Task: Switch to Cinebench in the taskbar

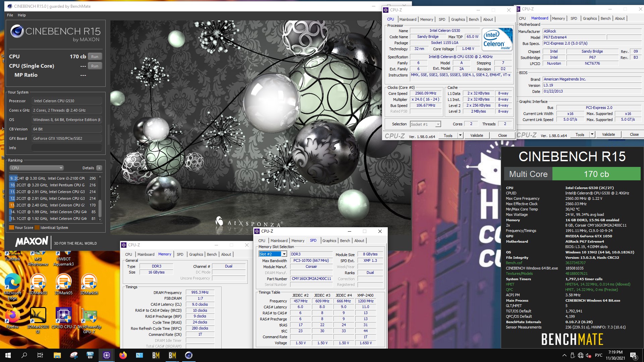Action: 189,355
